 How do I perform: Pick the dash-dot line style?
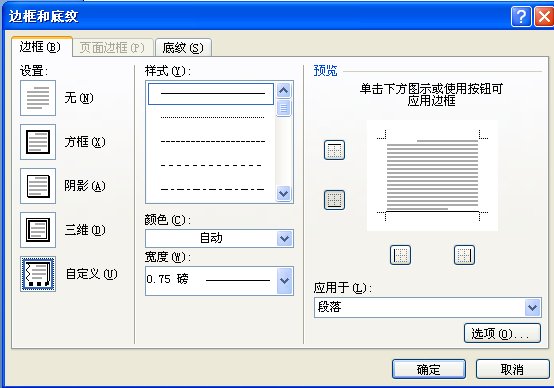211,189
